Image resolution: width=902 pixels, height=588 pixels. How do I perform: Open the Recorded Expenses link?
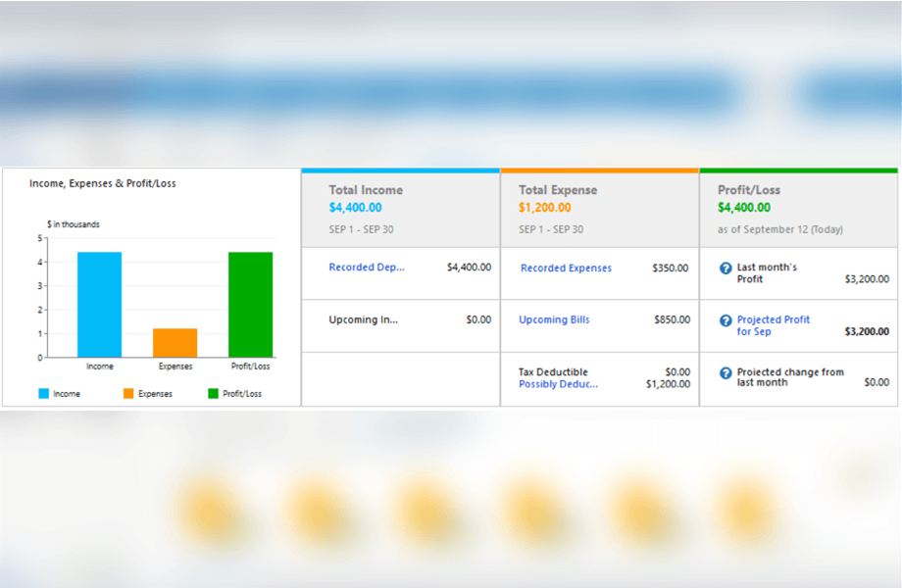(566, 269)
